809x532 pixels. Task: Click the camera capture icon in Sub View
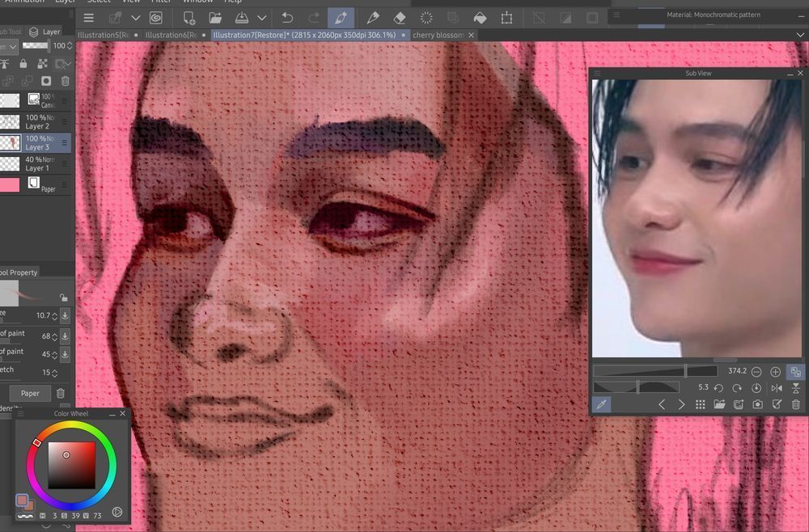tap(757, 403)
